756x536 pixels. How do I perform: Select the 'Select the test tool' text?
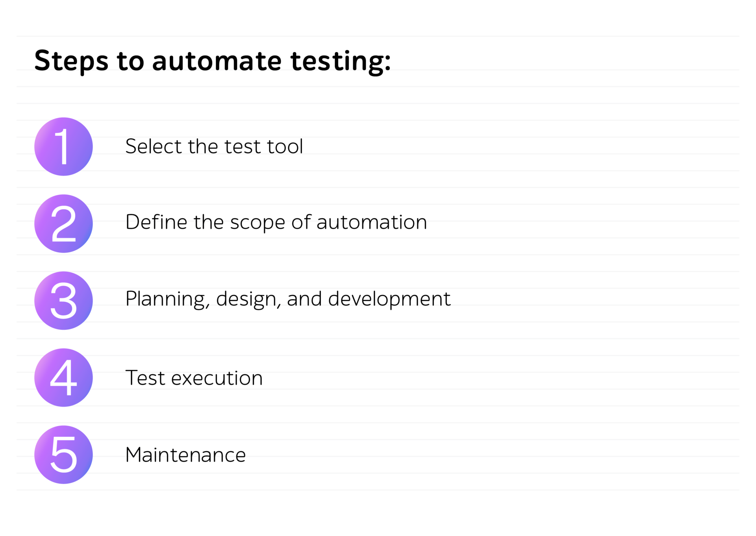(214, 146)
